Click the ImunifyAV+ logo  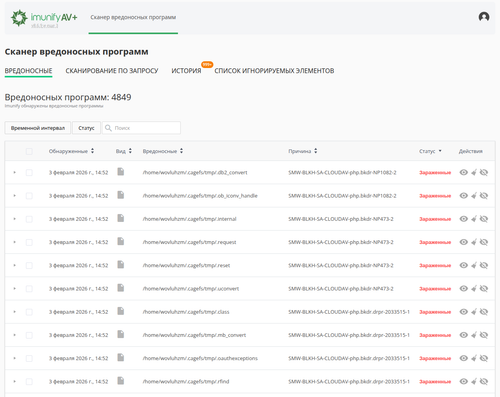tap(44, 18)
